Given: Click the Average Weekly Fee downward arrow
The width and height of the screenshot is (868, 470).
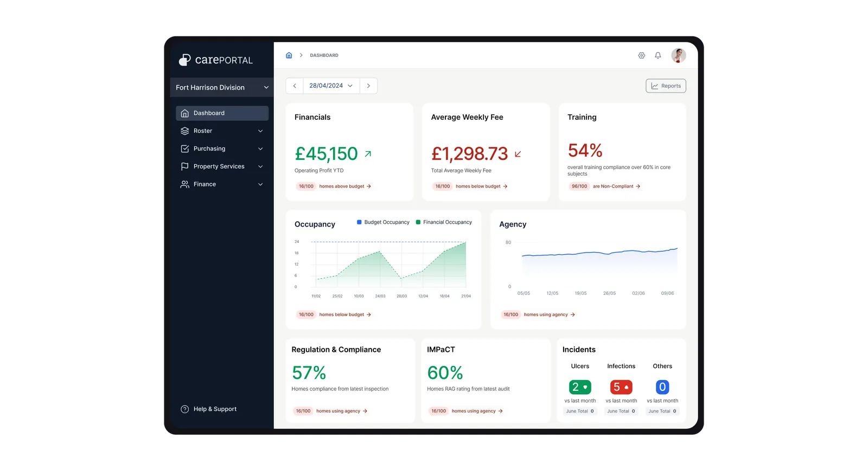Looking at the screenshot, I should (518, 154).
